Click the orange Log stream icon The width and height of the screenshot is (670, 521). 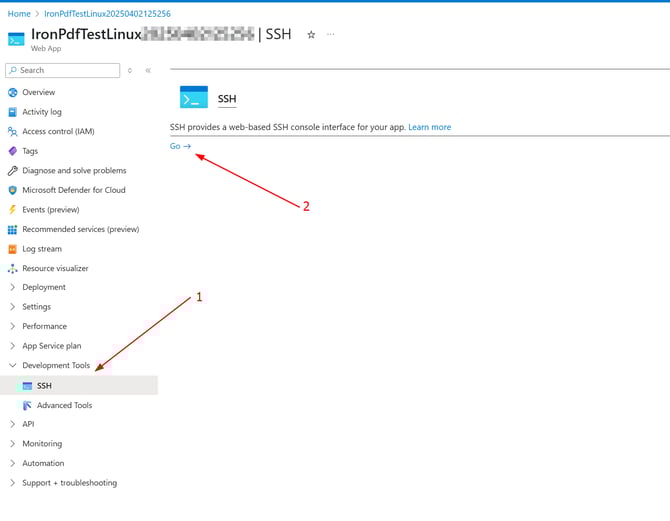click(x=12, y=249)
